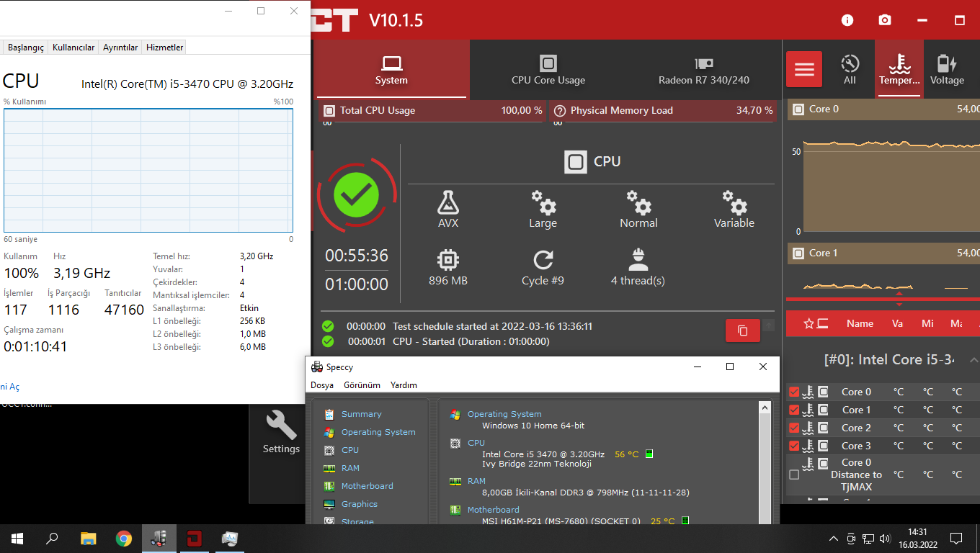Uncheck the Core 0 temperature checkbox
Image resolution: width=980 pixels, height=553 pixels.
click(794, 392)
